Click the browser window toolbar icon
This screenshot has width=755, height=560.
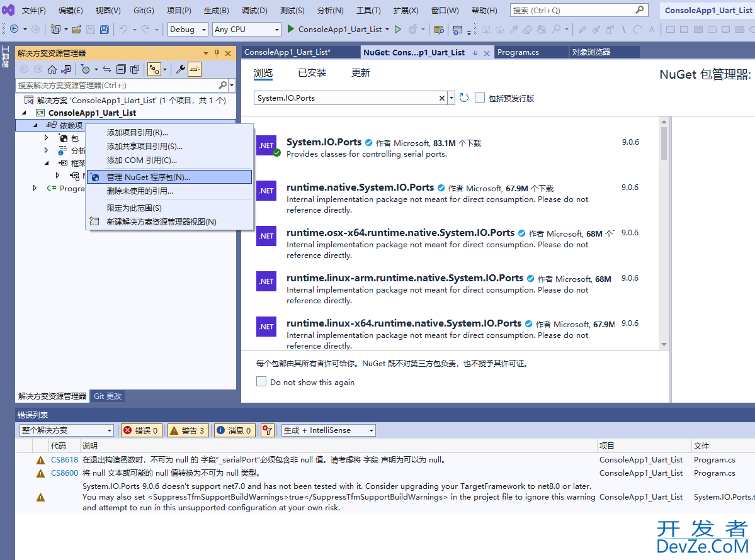click(x=457, y=30)
